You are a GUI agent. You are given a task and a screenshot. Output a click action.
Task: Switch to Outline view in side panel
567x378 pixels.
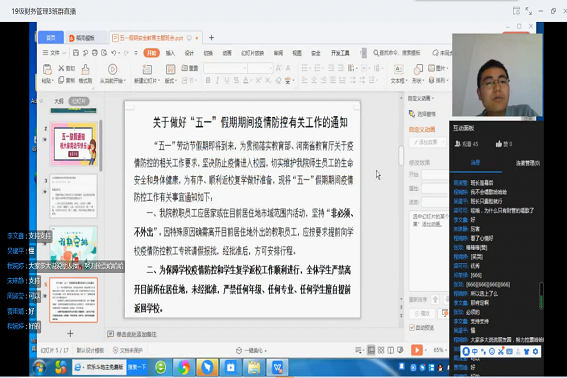tap(59, 101)
